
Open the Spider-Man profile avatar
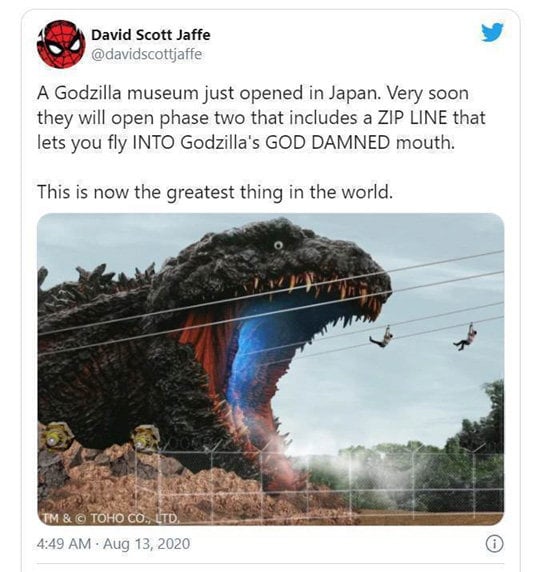point(61,44)
